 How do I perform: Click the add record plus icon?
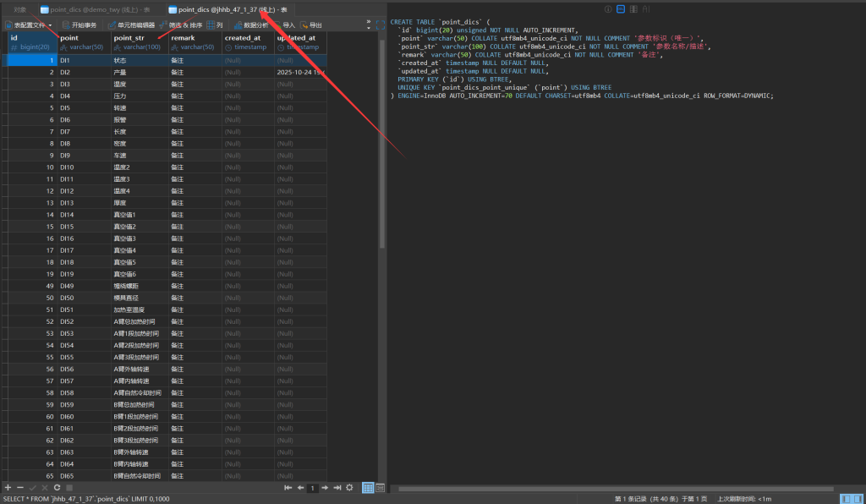(8, 488)
